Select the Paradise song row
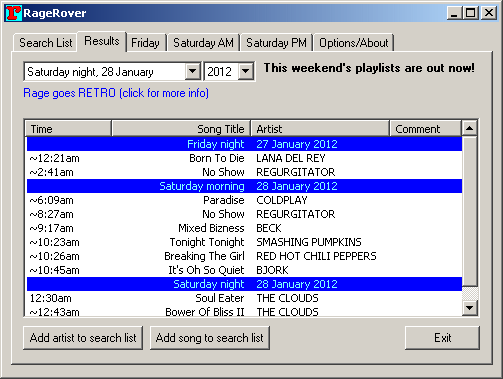503x379 pixels. (x=244, y=200)
